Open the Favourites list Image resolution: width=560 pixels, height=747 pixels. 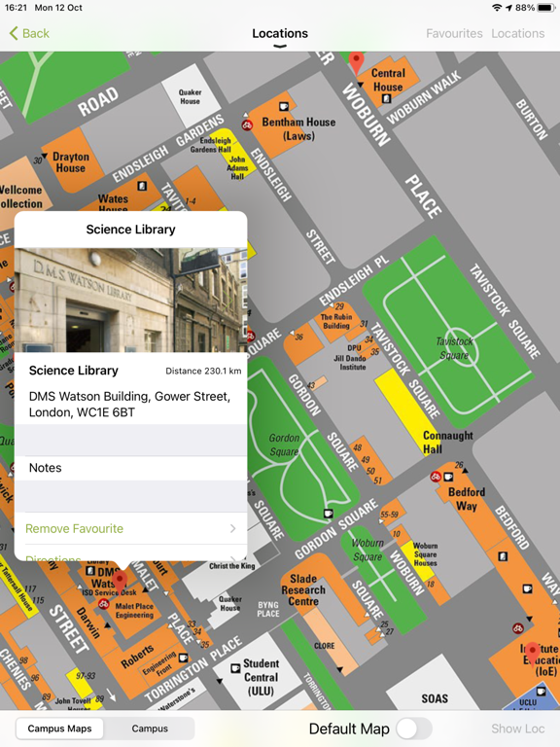[454, 33]
